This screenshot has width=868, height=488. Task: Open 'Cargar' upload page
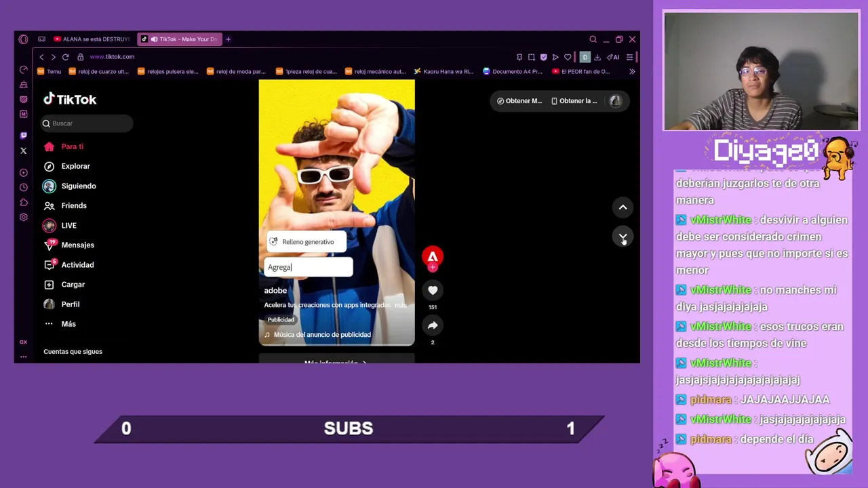[64, 285]
